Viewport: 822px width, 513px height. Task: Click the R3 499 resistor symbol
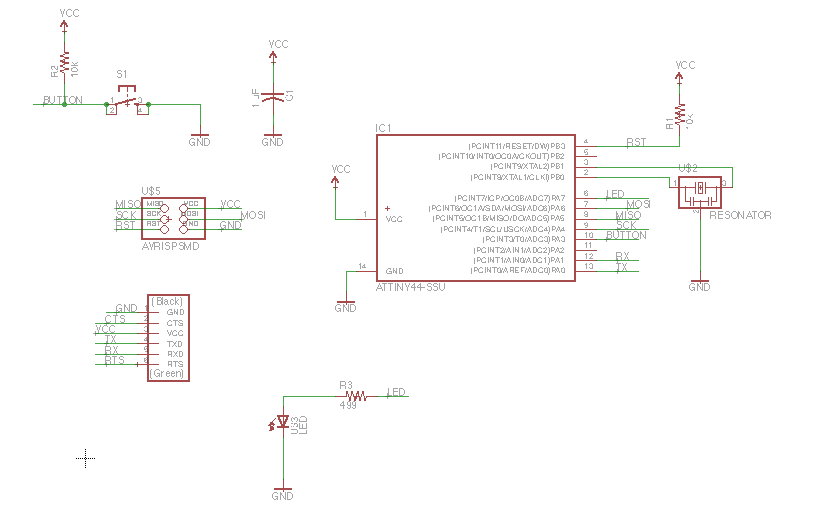(356, 396)
